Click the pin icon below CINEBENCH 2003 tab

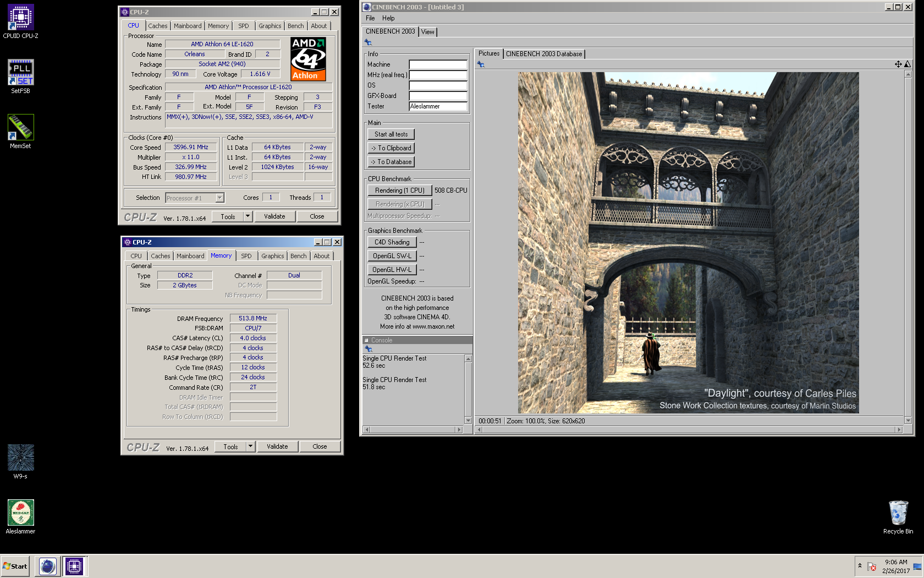pyautogui.click(x=368, y=42)
